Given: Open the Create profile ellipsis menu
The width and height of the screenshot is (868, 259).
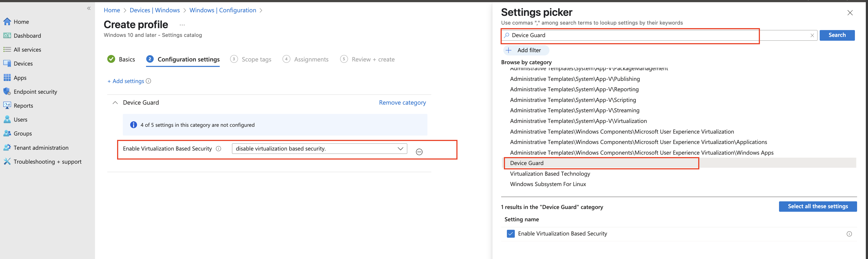Looking at the screenshot, I should [182, 25].
